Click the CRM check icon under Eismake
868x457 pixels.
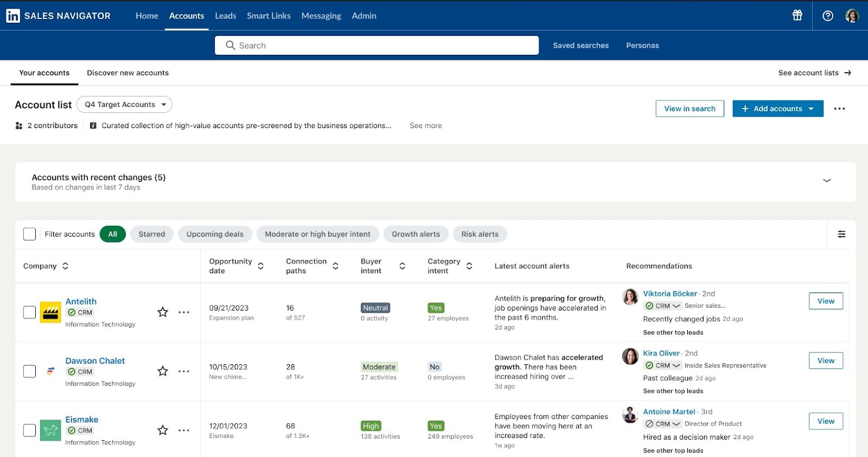click(x=72, y=430)
